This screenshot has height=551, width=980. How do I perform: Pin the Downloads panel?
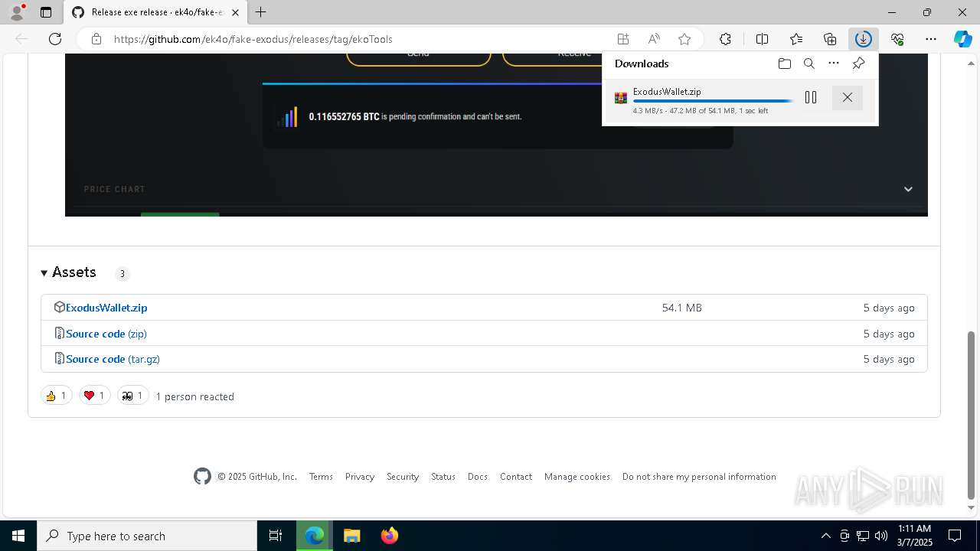[x=858, y=64]
